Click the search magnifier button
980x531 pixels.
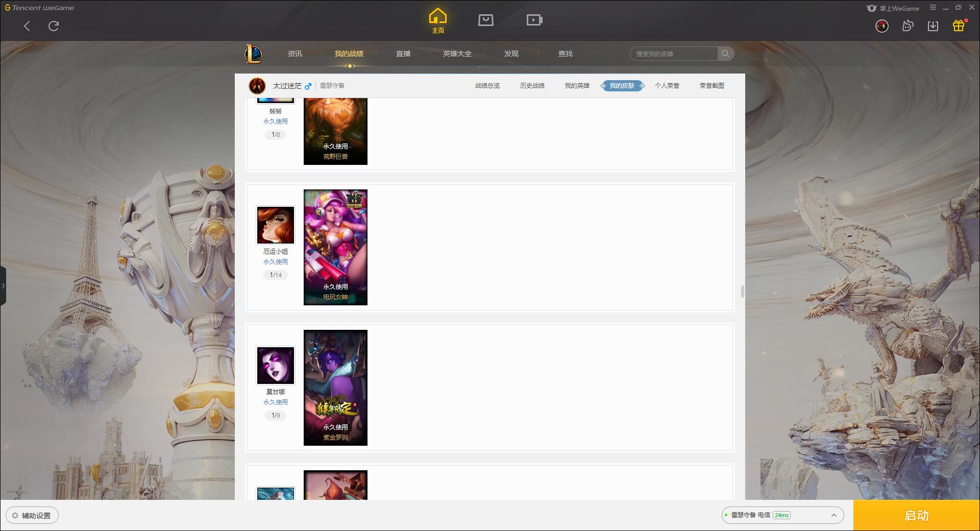(x=725, y=54)
